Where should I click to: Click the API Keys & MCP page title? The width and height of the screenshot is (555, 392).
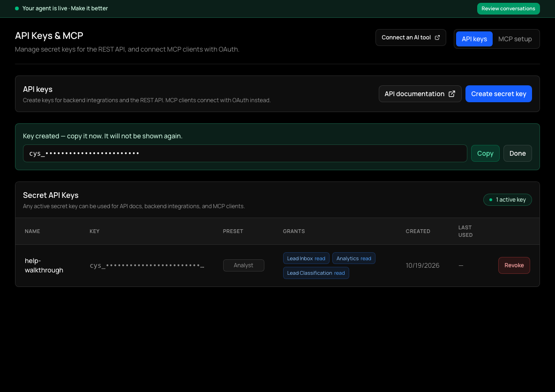(x=49, y=36)
